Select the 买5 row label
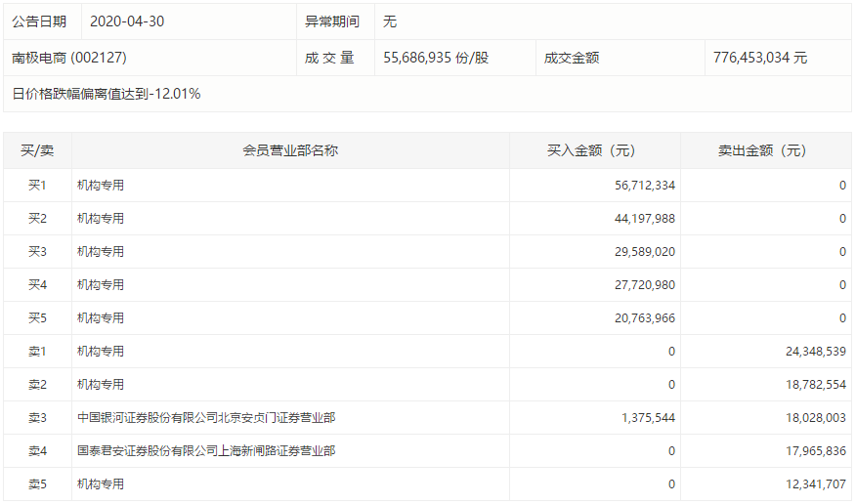856x504 pixels. tap(37, 318)
